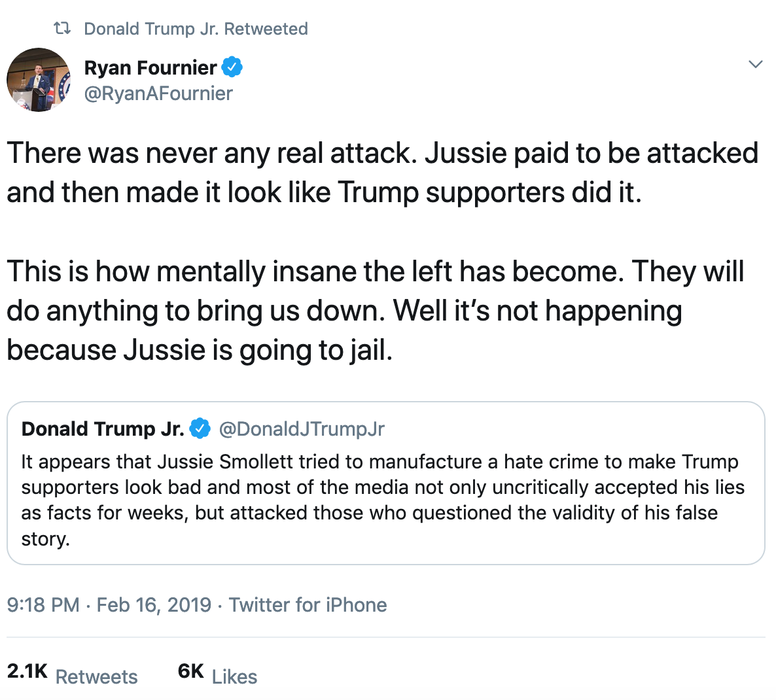This screenshot has width=776, height=700.
Task: Click the Ryan Fournier display name
Action: [x=150, y=67]
